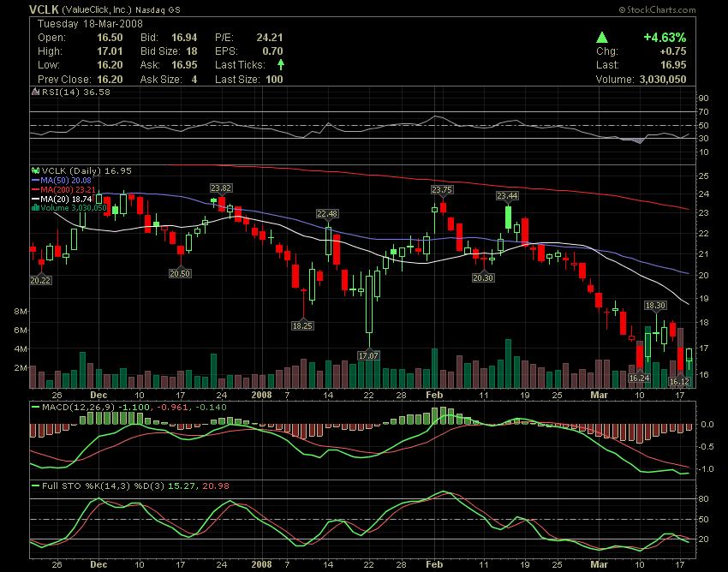This screenshot has height=572, width=728.
Task: Select the header Volume value 3,030,050
Action: click(663, 80)
